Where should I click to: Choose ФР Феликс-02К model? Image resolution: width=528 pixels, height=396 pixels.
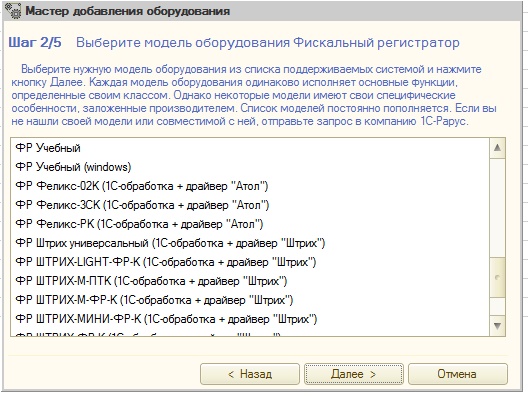click(x=250, y=186)
